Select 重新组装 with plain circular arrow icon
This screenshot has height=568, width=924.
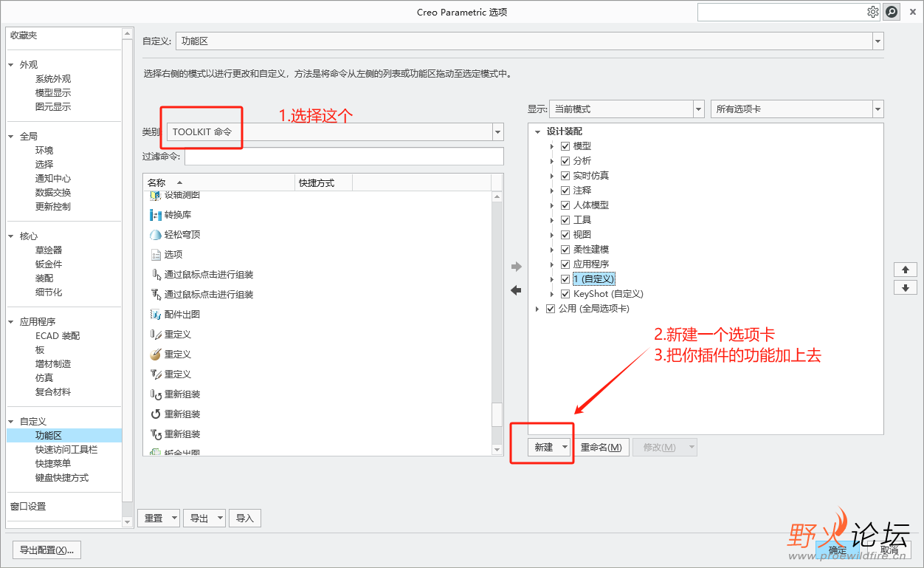coord(156,414)
